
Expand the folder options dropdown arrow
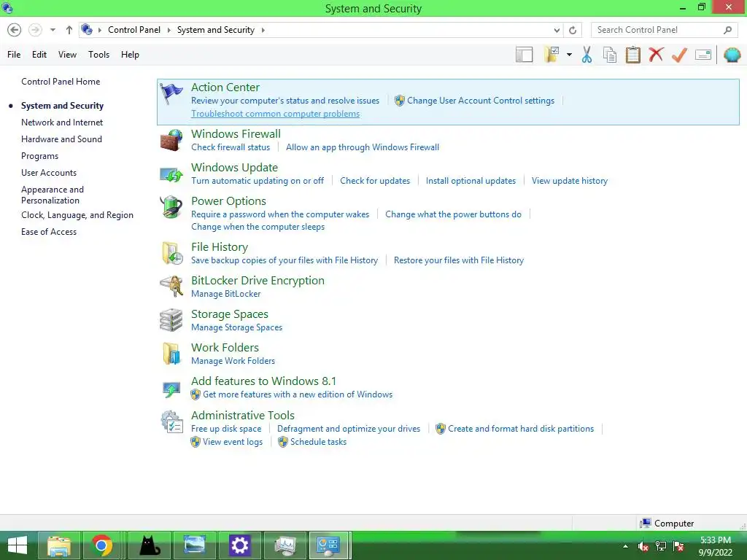click(569, 55)
